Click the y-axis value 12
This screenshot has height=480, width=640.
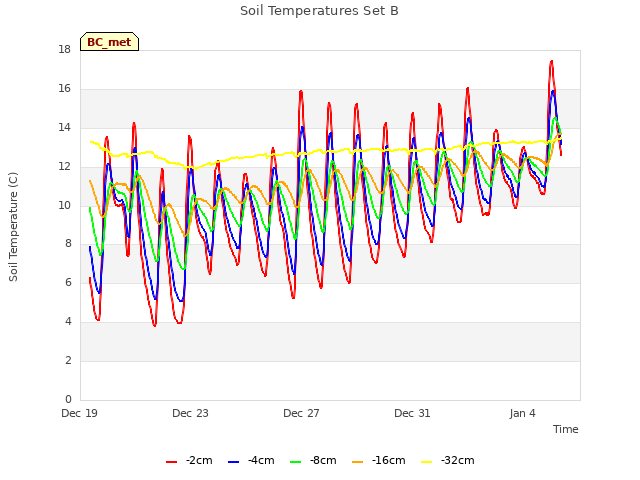64,167
